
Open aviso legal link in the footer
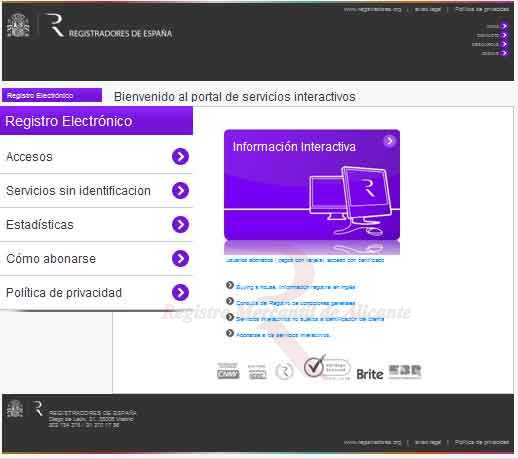click(428, 442)
